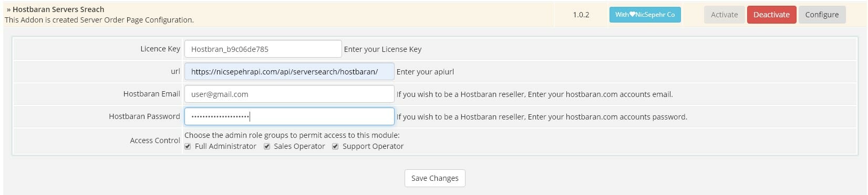Click the With NicSepehr Co badge
This screenshot has width=868, height=195.
[645, 15]
